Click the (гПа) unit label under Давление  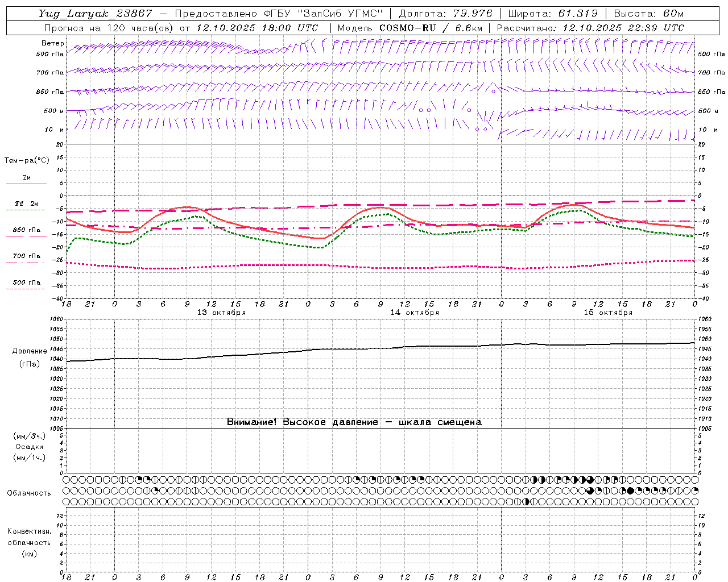click(x=30, y=364)
